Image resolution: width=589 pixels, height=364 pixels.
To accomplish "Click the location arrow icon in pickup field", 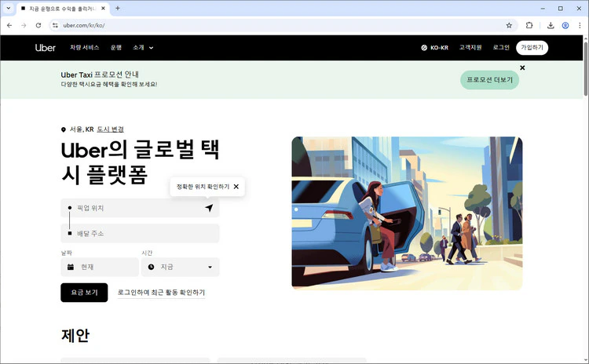I will (209, 208).
